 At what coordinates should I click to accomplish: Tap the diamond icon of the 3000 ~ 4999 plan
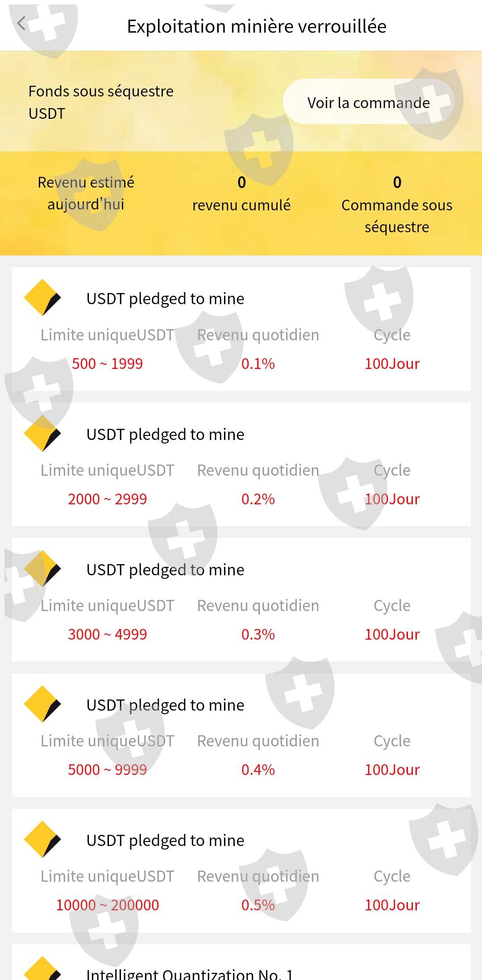click(42, 569)
